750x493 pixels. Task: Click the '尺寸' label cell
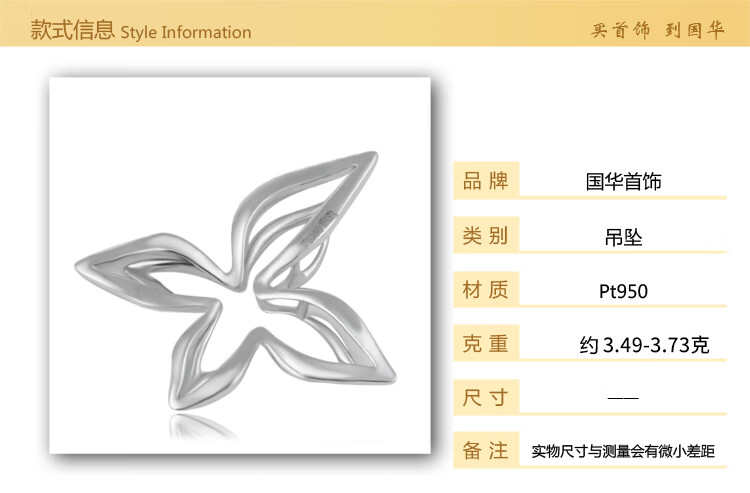[x=486, y=397]
